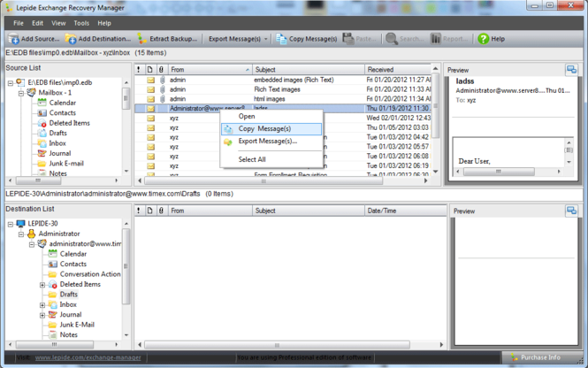Select the Contacts folder icon in Source List
This screenshot has width=588, height=368.
pos(42,112)
